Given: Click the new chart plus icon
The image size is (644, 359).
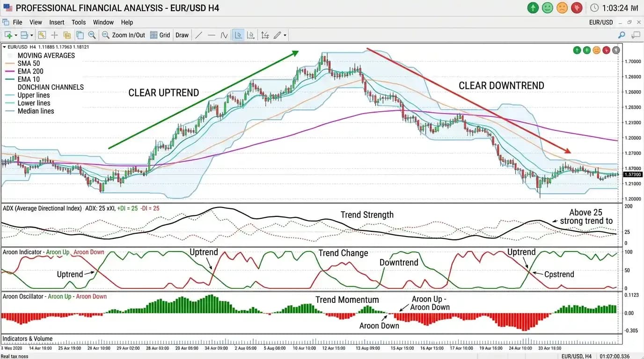Looking at the screenshot, I should tap(8, 35).
